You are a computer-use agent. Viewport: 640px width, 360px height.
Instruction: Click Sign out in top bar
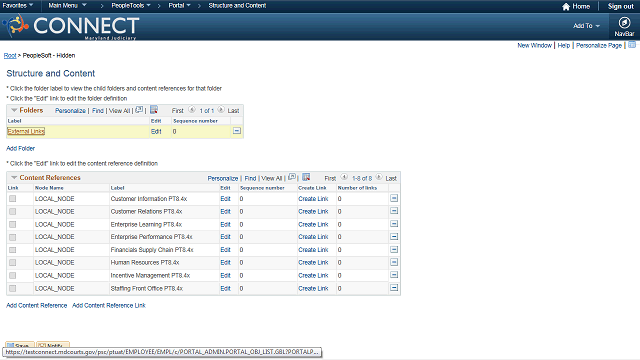click(x=620, y=6)
